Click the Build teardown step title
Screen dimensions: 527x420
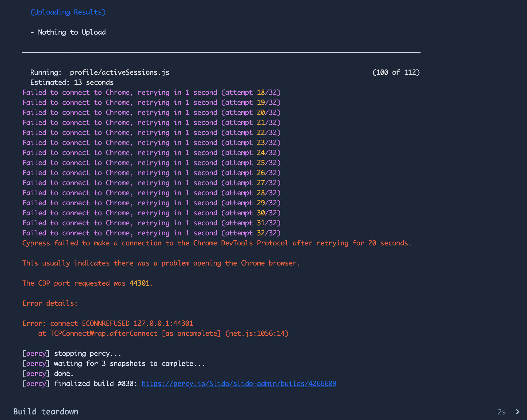click(46, 412)
